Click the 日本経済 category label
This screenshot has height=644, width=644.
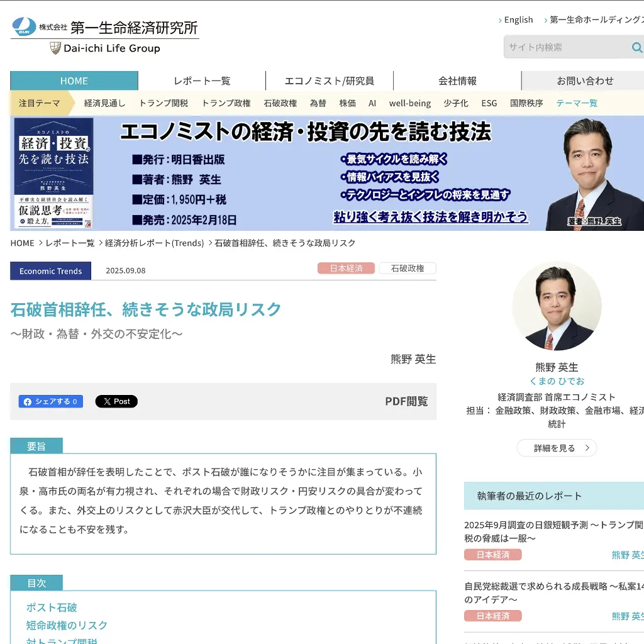coord(346,268)
